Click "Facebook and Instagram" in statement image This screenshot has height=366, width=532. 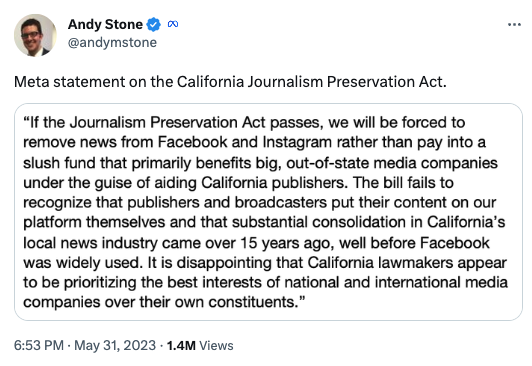[245, 142]
